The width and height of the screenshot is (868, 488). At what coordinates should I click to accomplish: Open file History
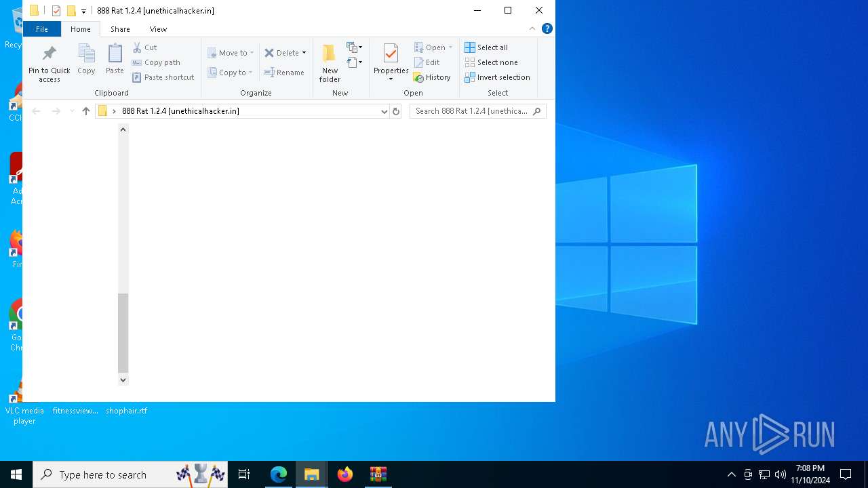[x=432, y=77]
